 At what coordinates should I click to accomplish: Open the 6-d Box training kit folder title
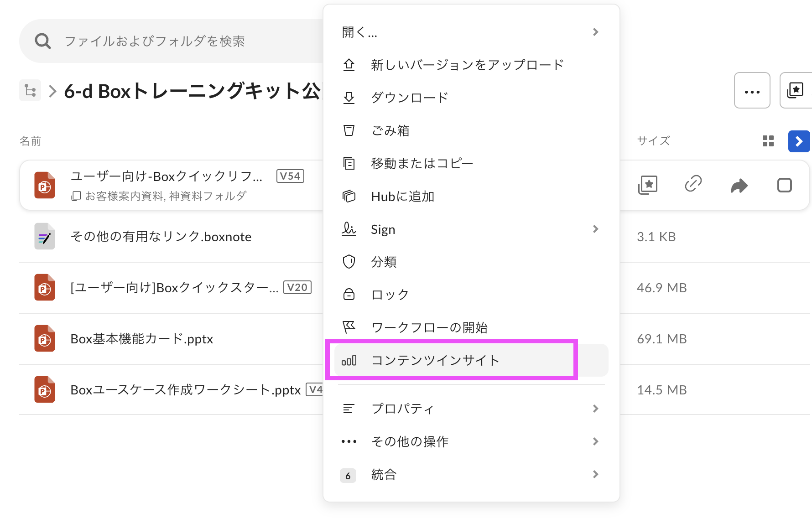193,91
